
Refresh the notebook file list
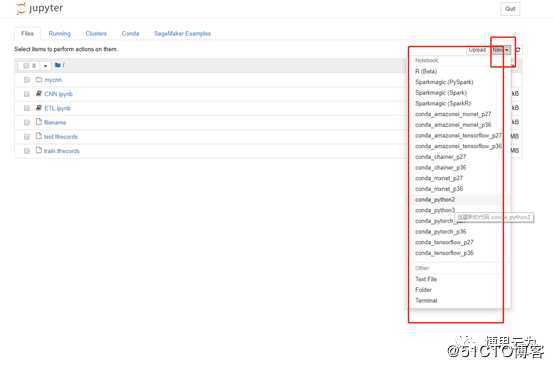pyautogui.click(x=518, y=50)
